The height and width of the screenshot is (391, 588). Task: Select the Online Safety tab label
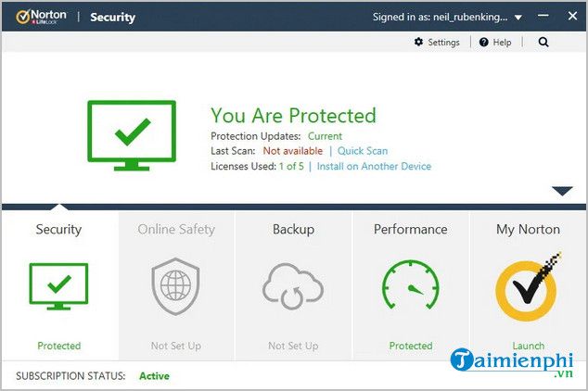coord(176,229)
